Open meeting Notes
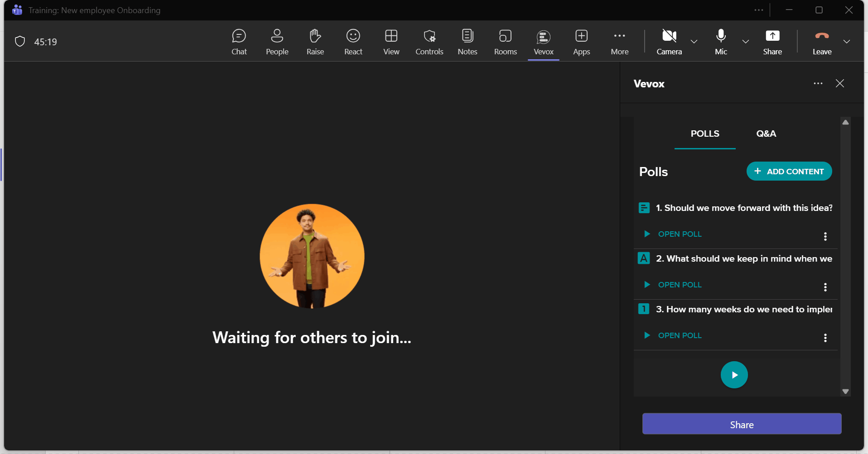 (467, 42)
